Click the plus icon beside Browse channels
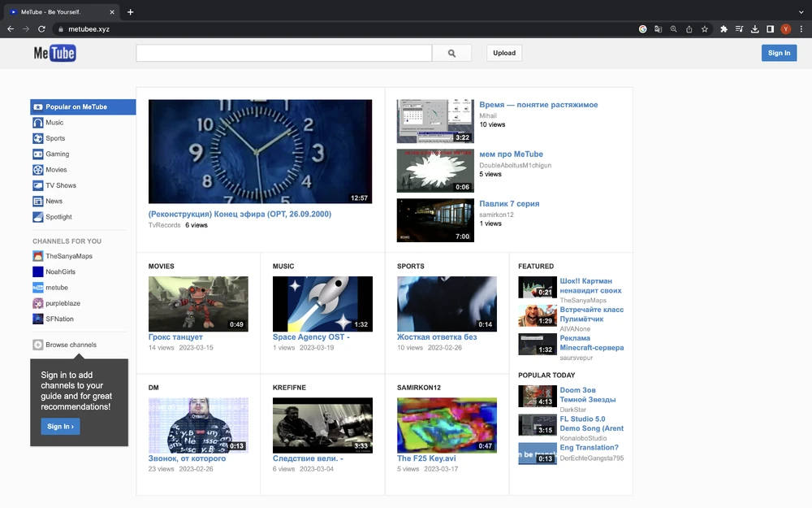812x508 pixels. [38, 345]
